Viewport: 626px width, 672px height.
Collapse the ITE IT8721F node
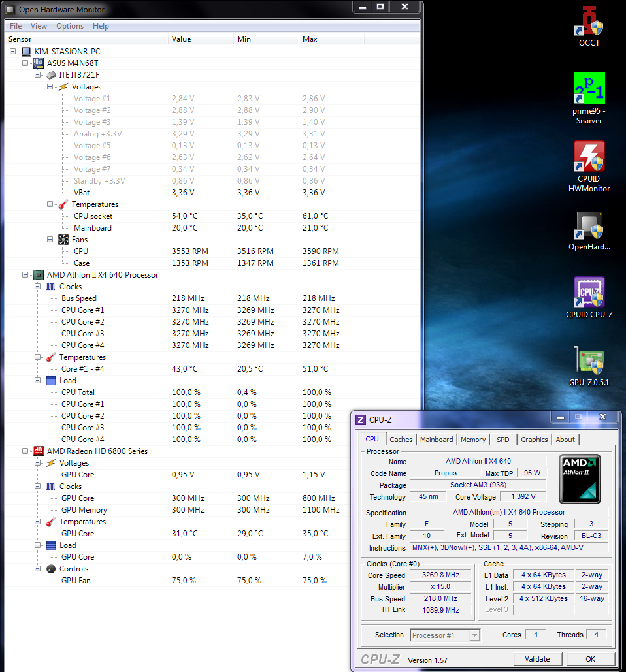(38, 75)
